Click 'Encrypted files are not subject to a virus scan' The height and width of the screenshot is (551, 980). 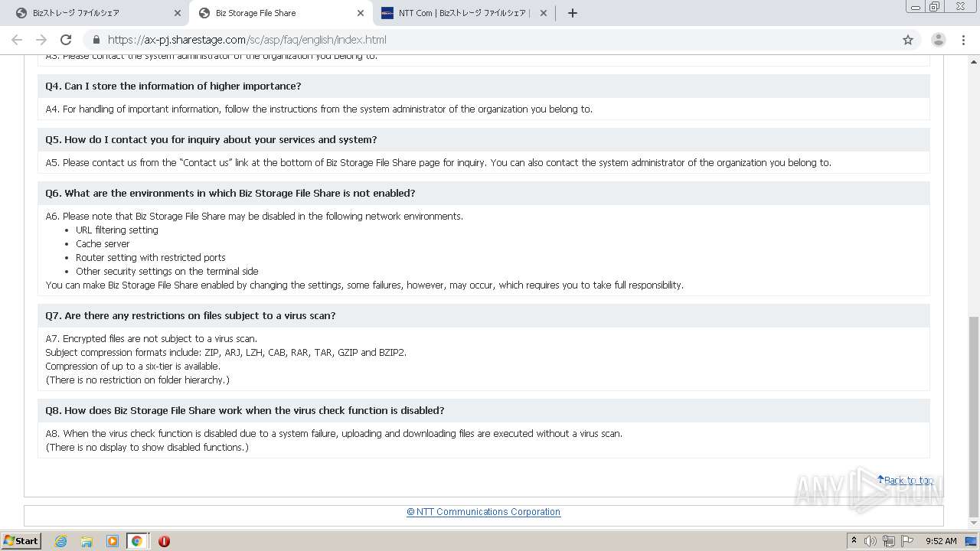pos(160,338)
